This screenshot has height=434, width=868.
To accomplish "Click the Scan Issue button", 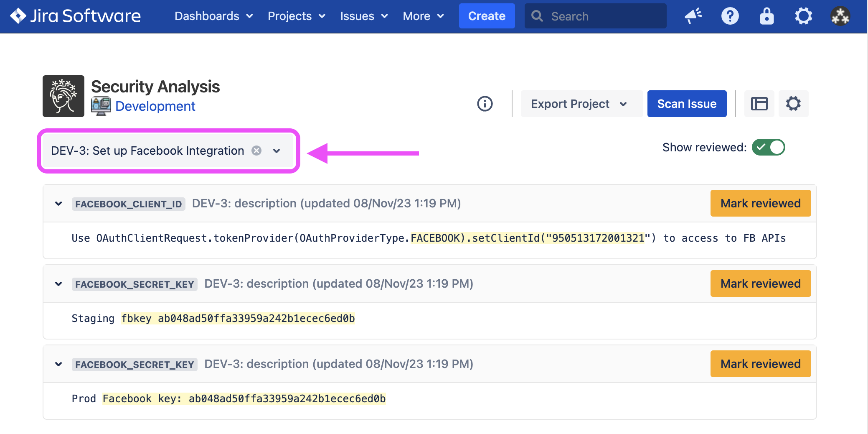I will 687,104.
